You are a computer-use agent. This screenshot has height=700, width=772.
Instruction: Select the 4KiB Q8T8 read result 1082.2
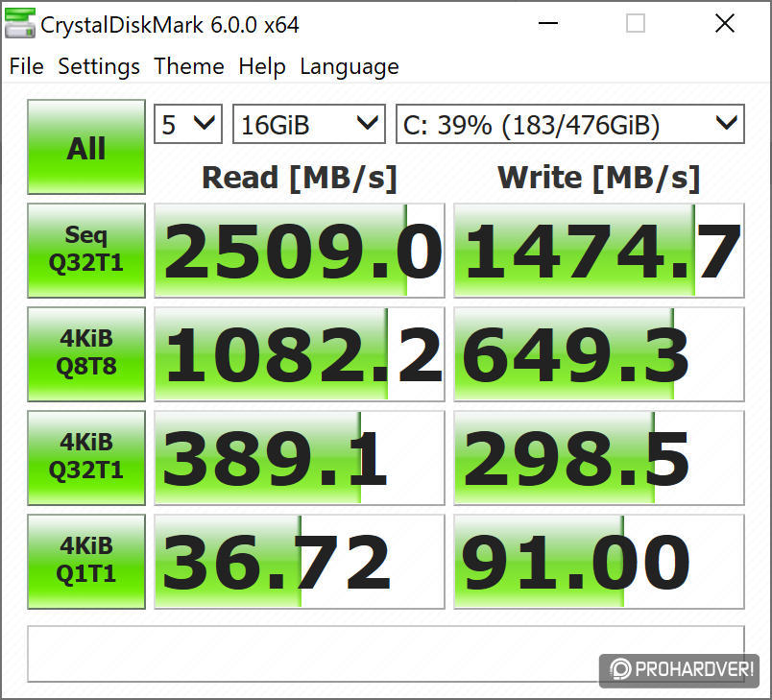[x=300, y=354]
